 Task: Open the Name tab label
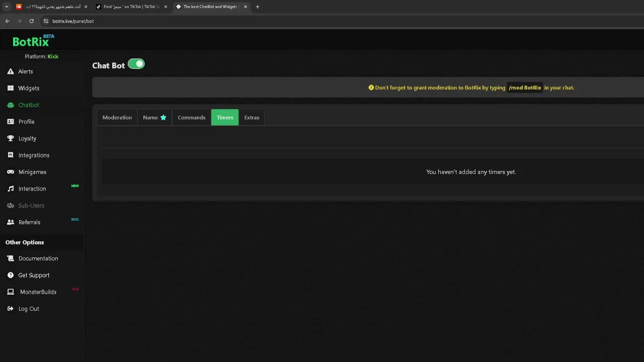tap(150, 118)
